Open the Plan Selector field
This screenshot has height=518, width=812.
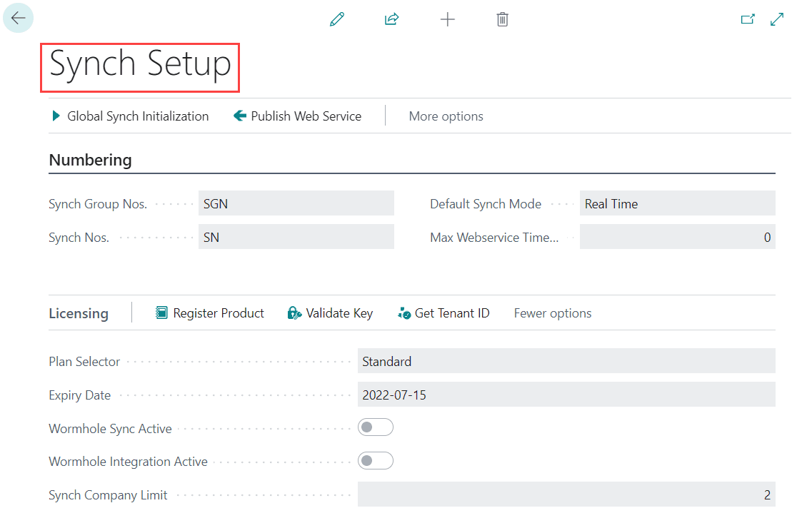click(566, 361)
